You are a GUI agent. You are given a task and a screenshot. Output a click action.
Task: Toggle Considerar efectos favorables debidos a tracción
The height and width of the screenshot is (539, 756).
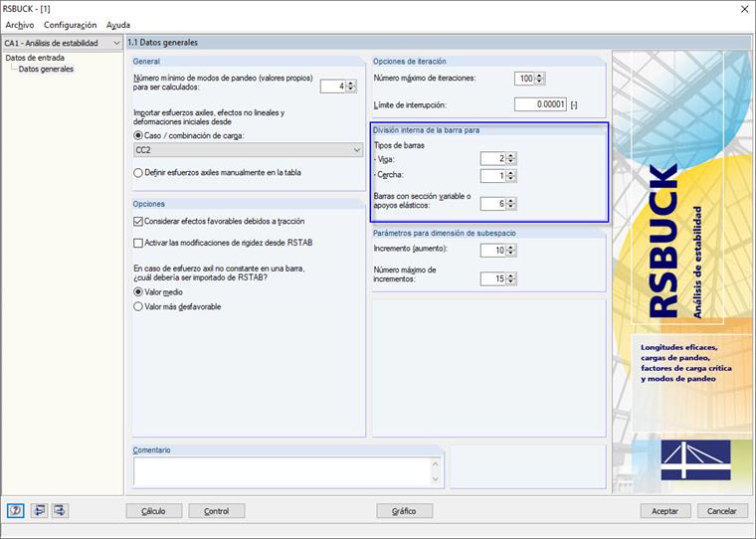click(x=138, y=222)
